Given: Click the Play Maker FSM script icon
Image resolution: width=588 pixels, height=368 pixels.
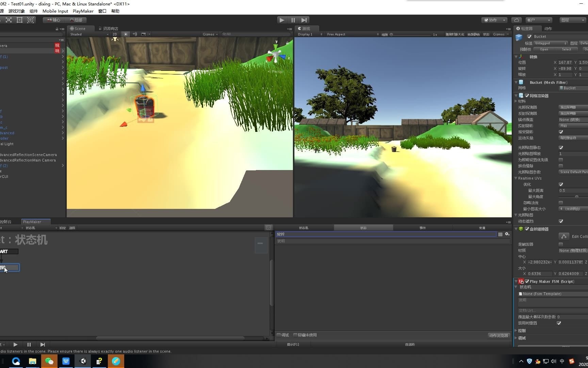Looking at the screenshot, I should click(x=521, y=281).
